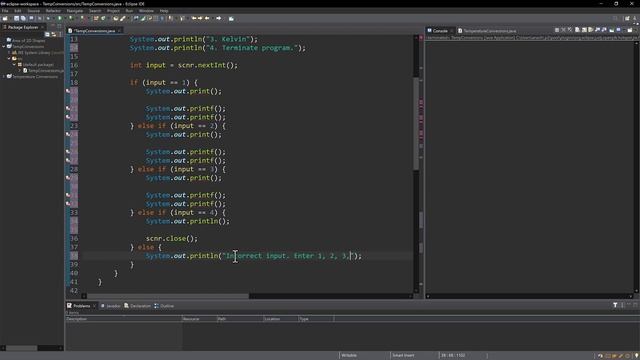Open the Window menu
This screenshot has height=360, width=640.
[x=146, y=11]
